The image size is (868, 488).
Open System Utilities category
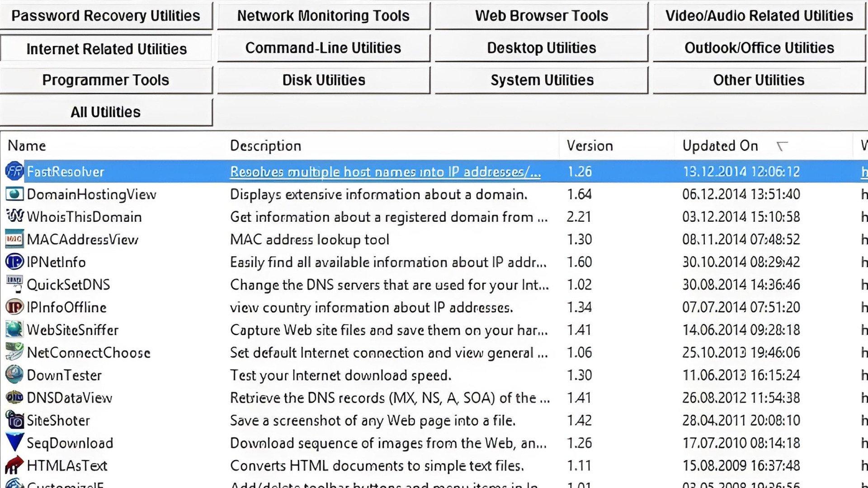pyautogui.click(x=542, y=80)
